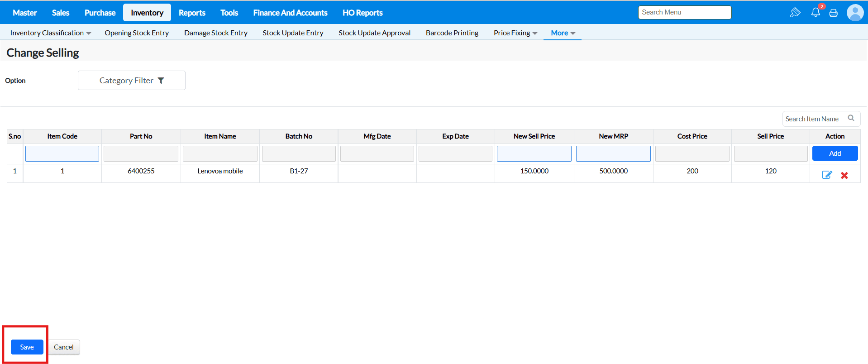Click the Item Code input field

point(62,153)
